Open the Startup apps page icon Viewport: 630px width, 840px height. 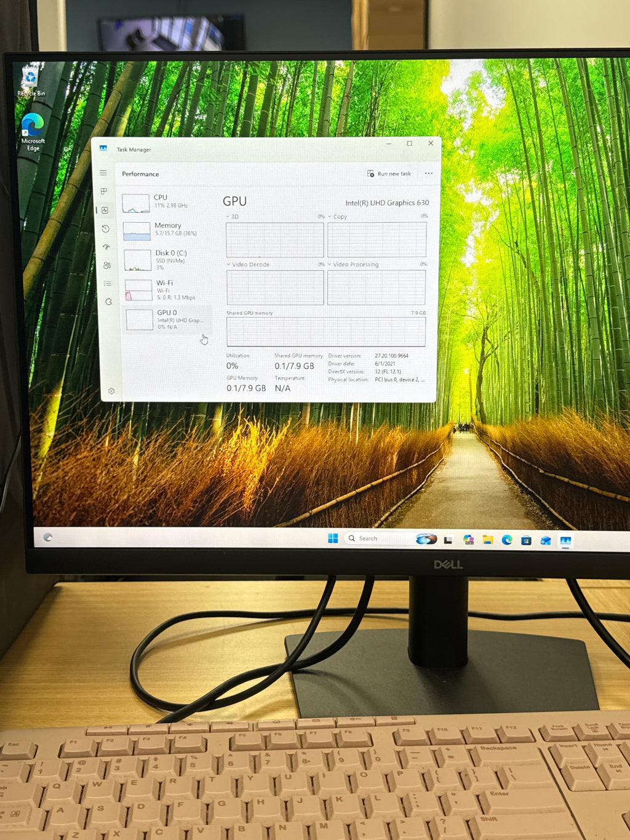[x=106, y=247]
